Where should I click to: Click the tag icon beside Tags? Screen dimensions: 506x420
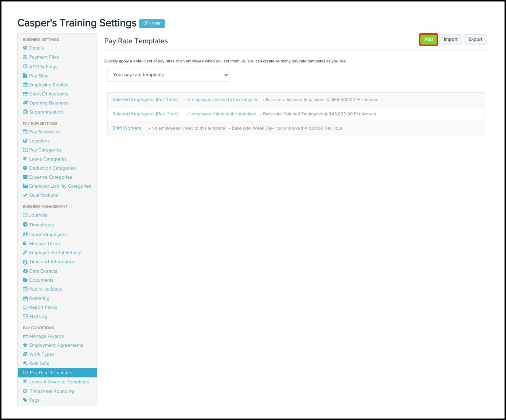tap(25, 400)
